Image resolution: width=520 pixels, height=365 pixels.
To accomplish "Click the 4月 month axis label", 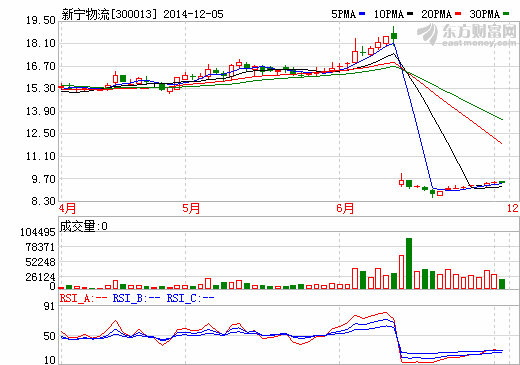I will tap(67, 209).
